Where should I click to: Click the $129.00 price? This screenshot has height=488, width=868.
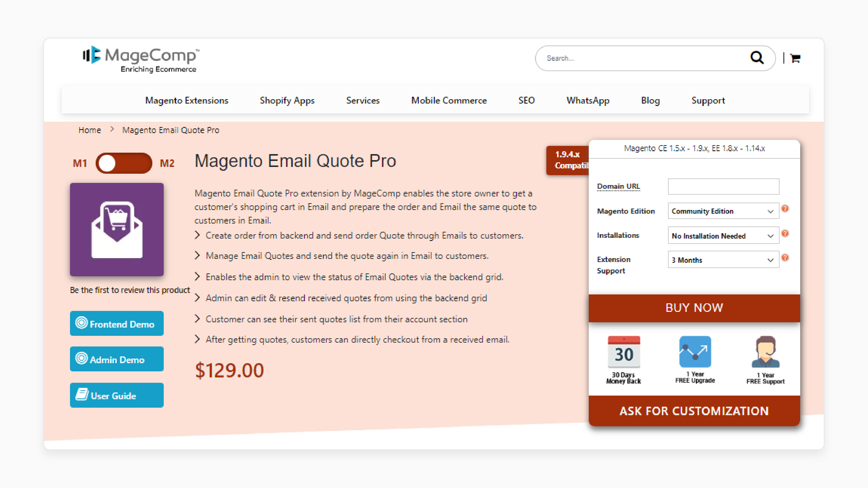(229, 371)
